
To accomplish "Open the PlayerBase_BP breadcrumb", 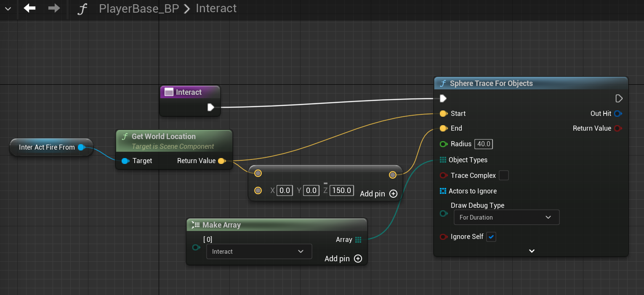I will pos(139,8).
